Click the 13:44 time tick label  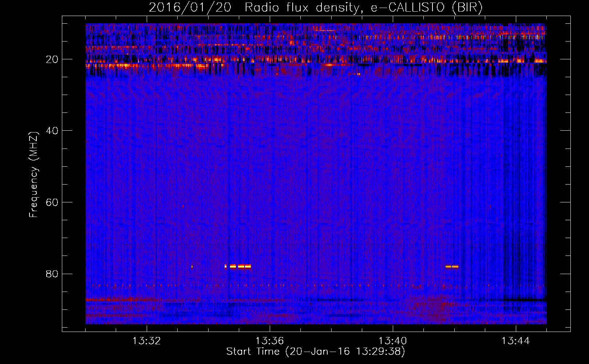[516, 341]
